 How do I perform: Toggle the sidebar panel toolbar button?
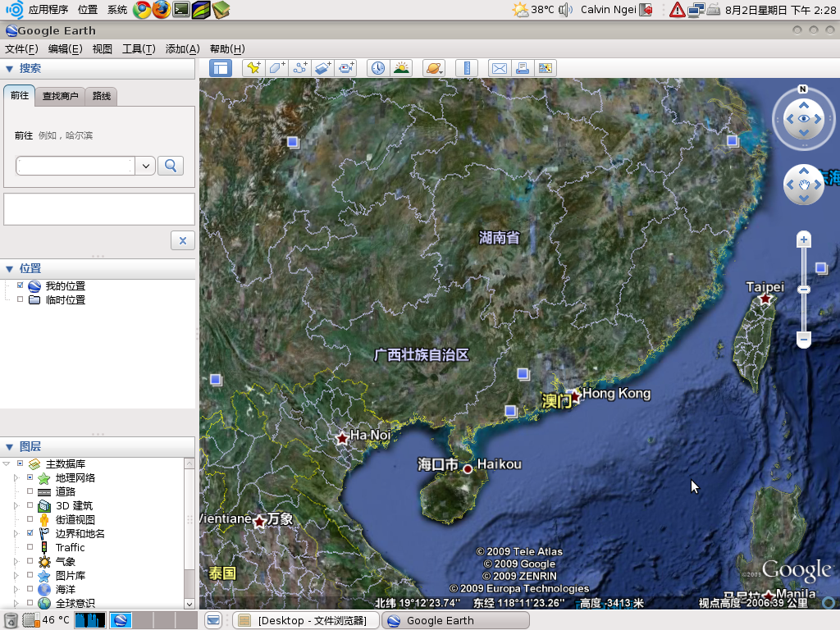[x=220, y=69]
